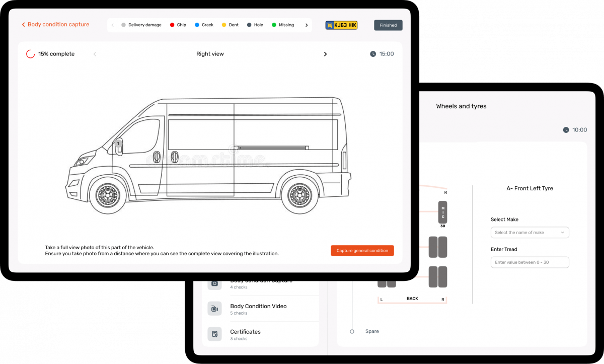This screenshot has width=604, height=364.
Task: Click the 5 checks text under Video
Action: (239, 313)
